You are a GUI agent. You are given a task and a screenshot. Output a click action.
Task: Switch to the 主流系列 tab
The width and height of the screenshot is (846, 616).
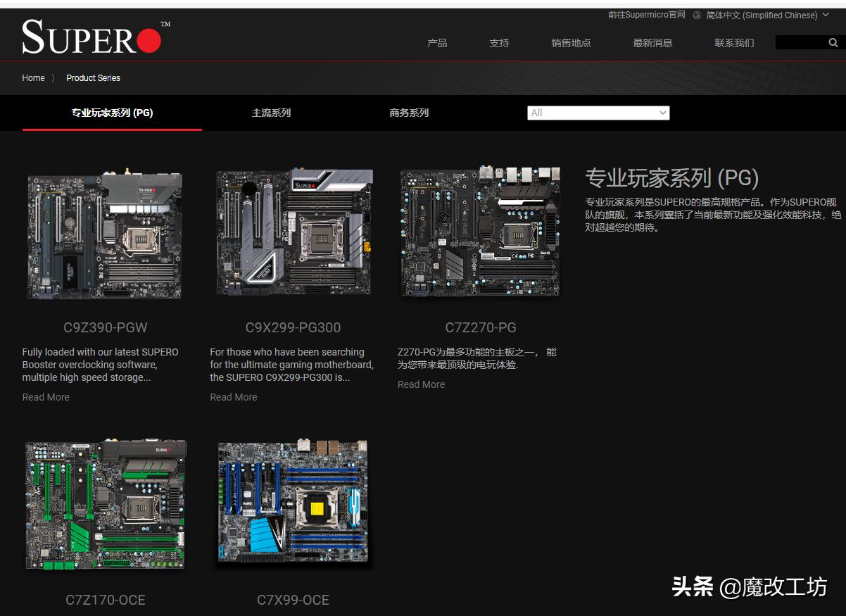click(271, 113)
